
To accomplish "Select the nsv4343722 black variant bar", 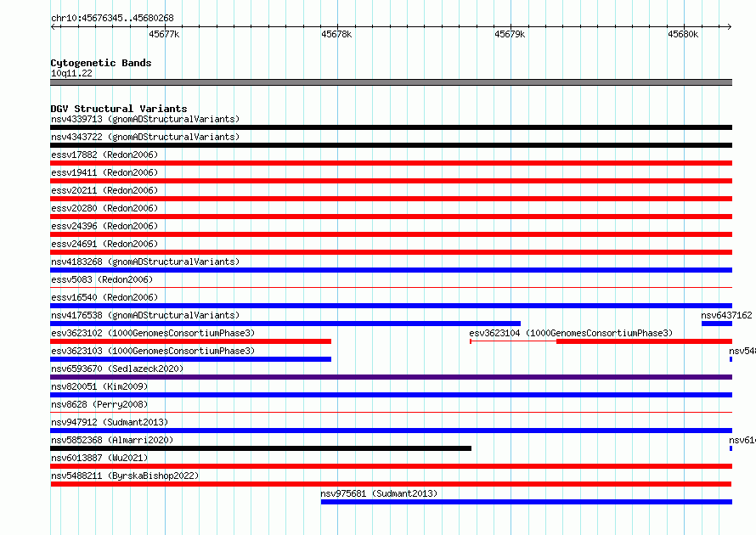I will (391, 145).
